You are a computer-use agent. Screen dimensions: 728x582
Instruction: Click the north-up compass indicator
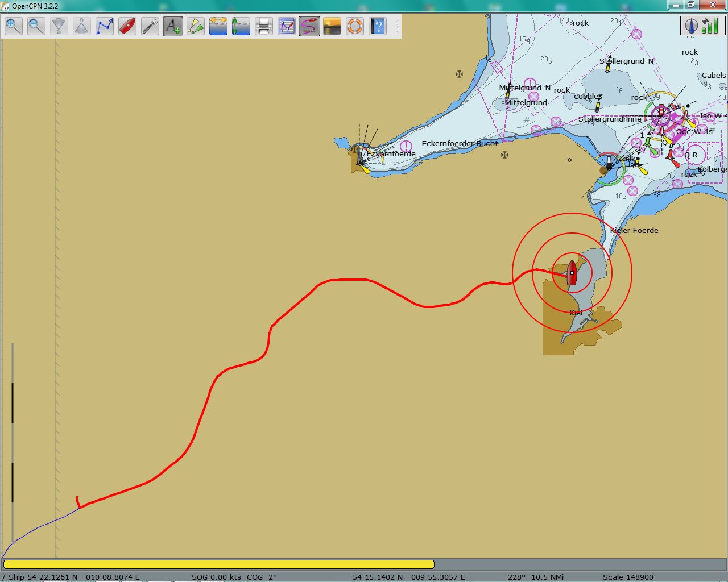tap(692, 26)
